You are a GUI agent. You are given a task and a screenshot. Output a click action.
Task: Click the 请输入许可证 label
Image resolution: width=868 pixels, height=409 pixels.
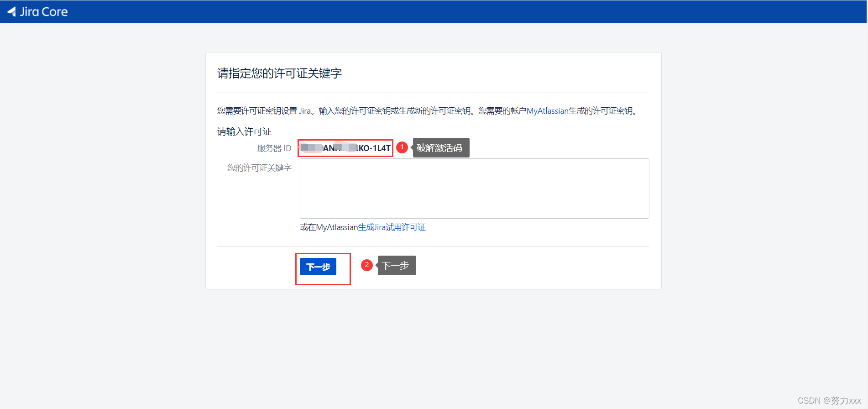(x=245, y=131)
